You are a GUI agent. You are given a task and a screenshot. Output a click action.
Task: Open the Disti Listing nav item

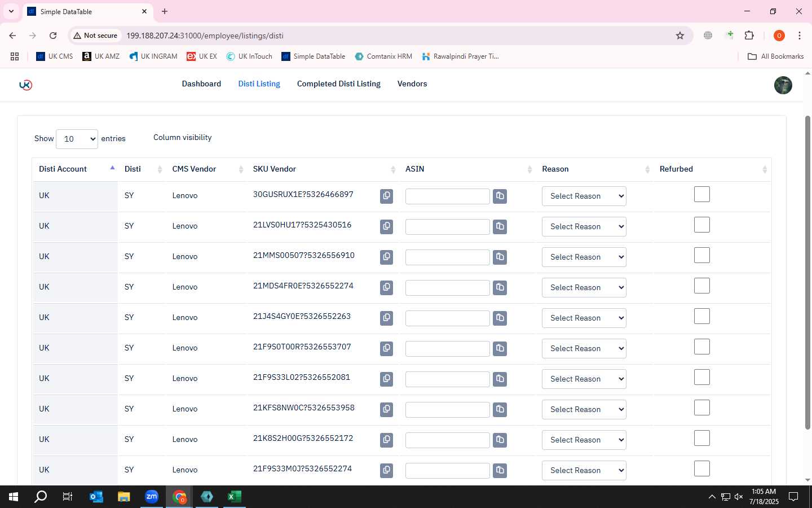point(259,84)
